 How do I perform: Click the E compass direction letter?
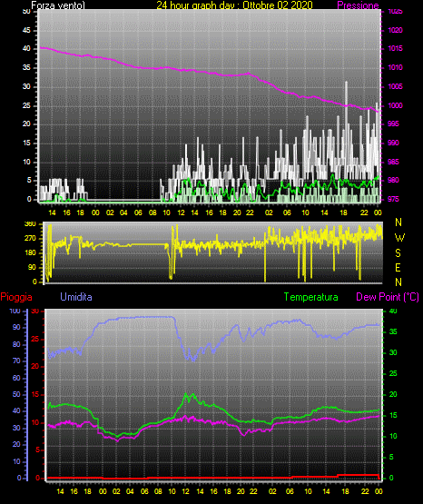click(x=398, y=267)
